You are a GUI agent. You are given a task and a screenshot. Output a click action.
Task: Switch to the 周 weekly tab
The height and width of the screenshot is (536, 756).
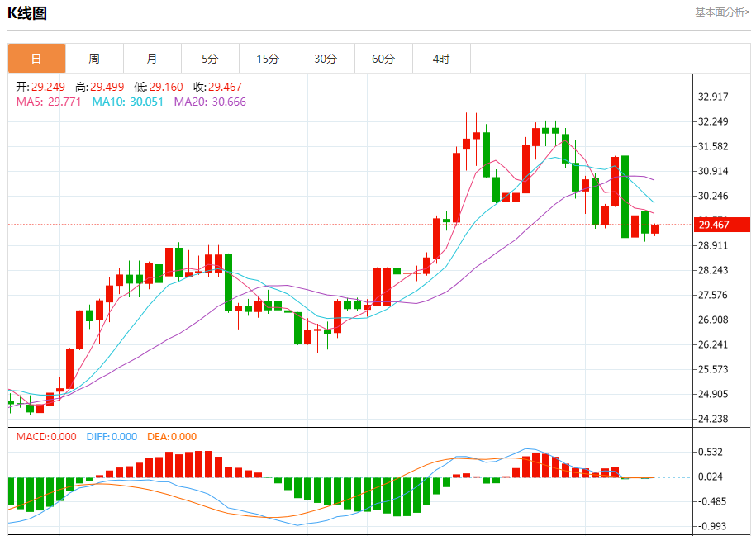[x=94, y=59]
